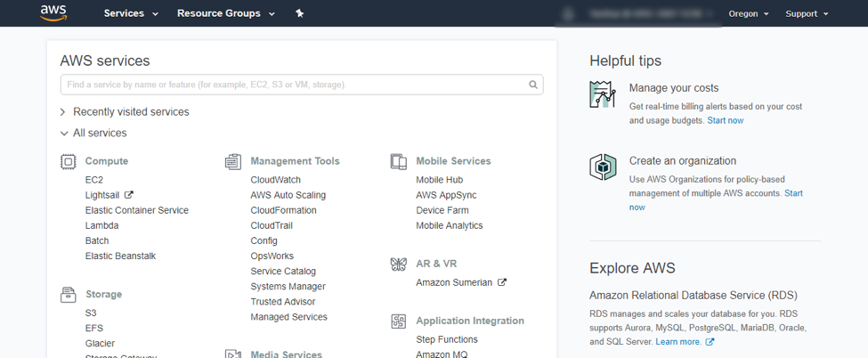Click the Mobile Services heading
The image size is (868, 358).
(453, 161)
